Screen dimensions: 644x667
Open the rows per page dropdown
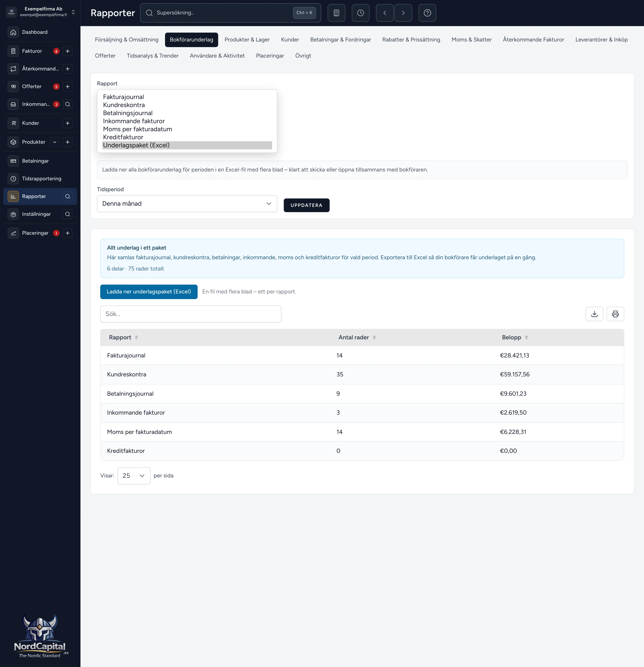pyautogui.click(x=134, y=476)
